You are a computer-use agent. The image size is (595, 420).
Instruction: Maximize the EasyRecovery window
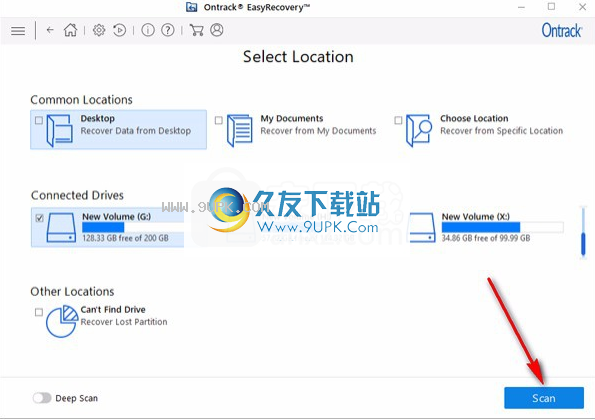pos(551,7)
